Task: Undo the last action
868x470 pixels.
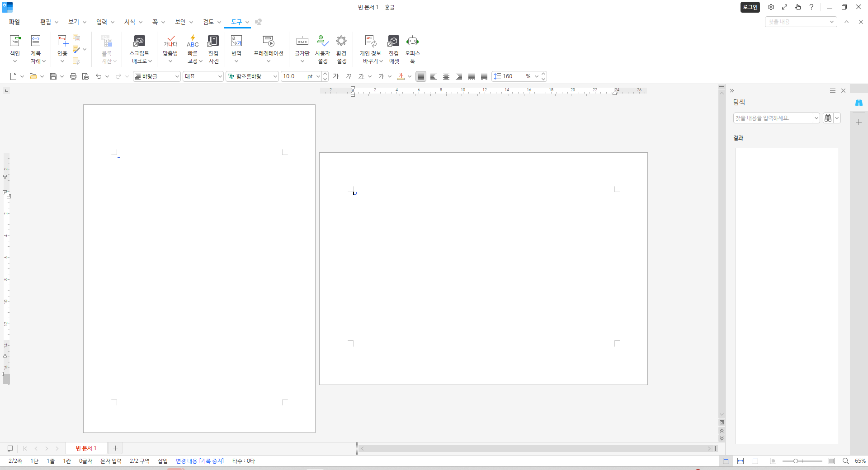Action: coord(99,76)
